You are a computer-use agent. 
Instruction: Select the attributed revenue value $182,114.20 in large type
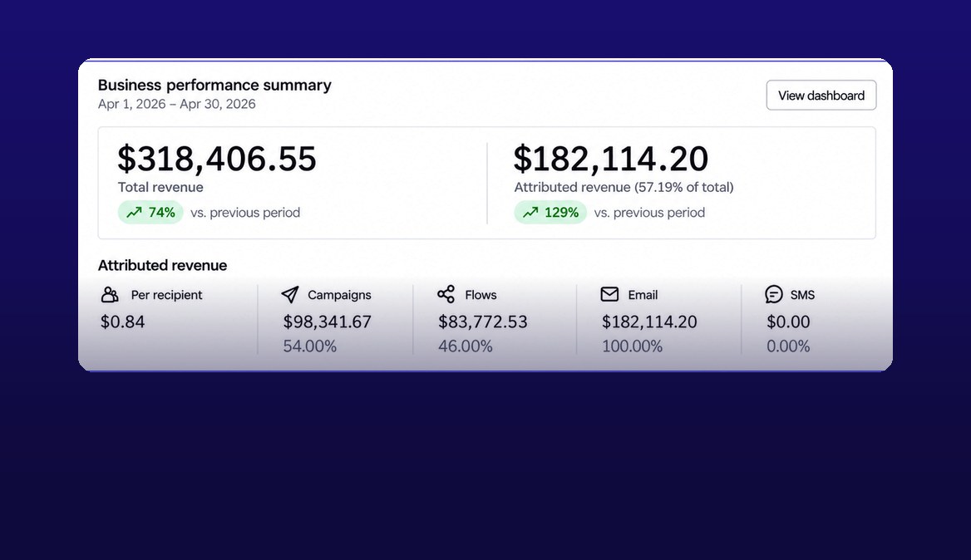coord(610,159)
